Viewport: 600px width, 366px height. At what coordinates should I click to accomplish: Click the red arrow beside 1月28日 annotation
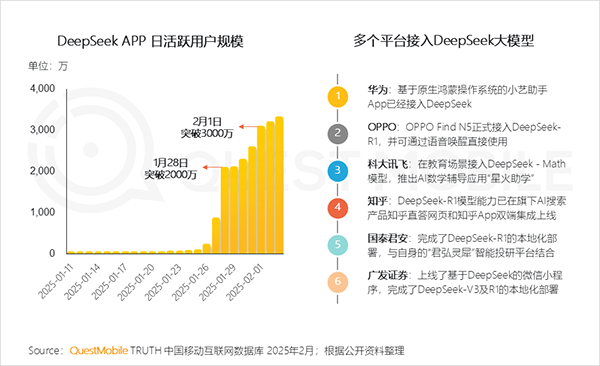212,167
